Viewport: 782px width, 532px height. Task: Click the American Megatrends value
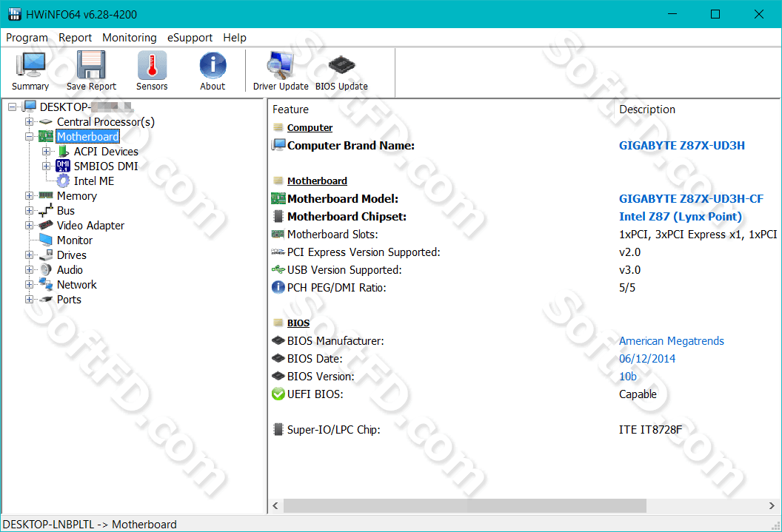coord(671,340)
